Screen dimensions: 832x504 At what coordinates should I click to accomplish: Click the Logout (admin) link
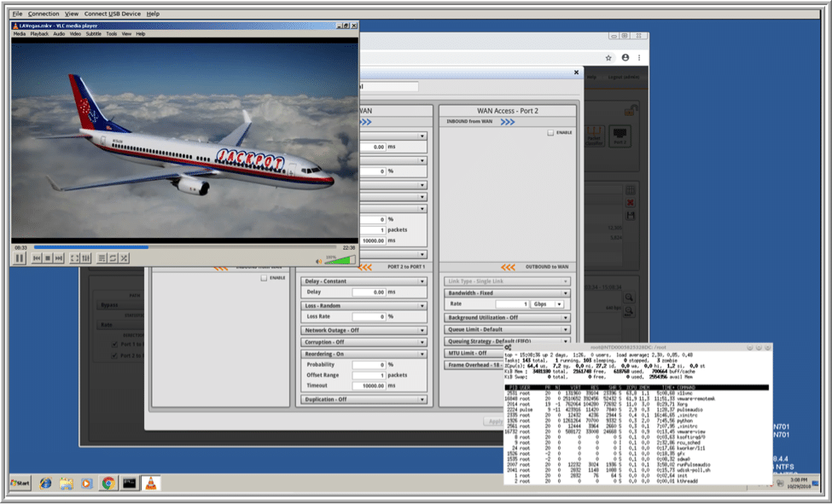point(622,78)
